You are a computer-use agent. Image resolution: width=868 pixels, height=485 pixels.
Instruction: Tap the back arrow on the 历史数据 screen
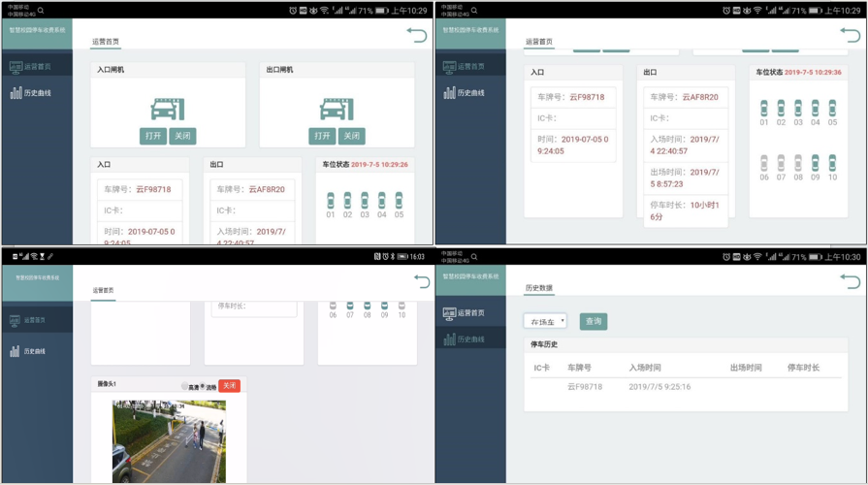click(851, 281)
